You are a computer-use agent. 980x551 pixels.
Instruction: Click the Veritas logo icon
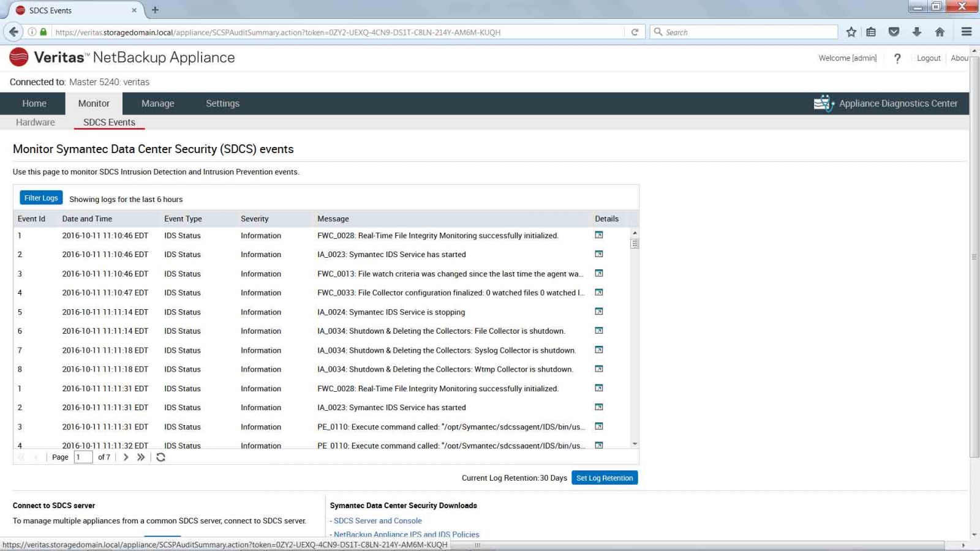(19, 57)
